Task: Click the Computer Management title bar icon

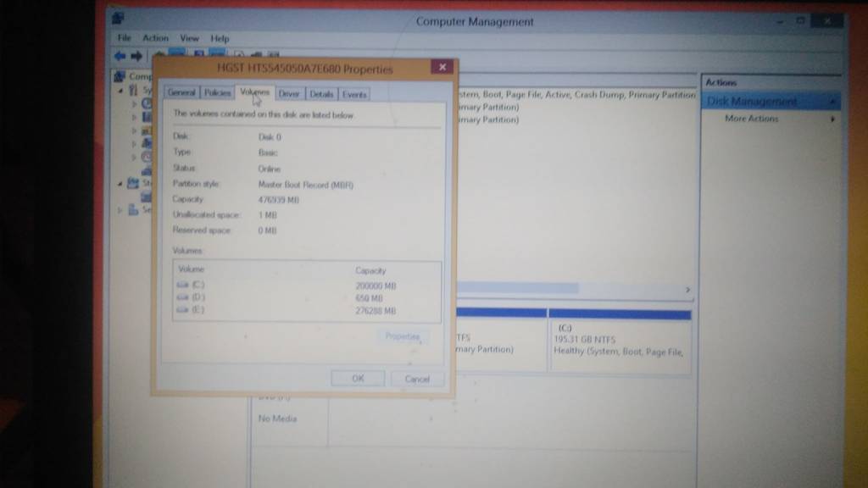Action: [x=118, y=19]
